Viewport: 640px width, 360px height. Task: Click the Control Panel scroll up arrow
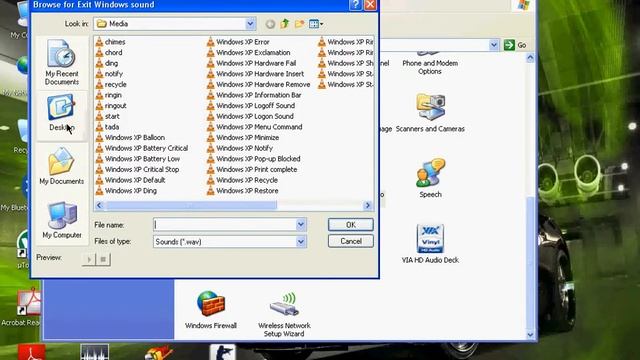pyautogui.click(x=530, y=58)
